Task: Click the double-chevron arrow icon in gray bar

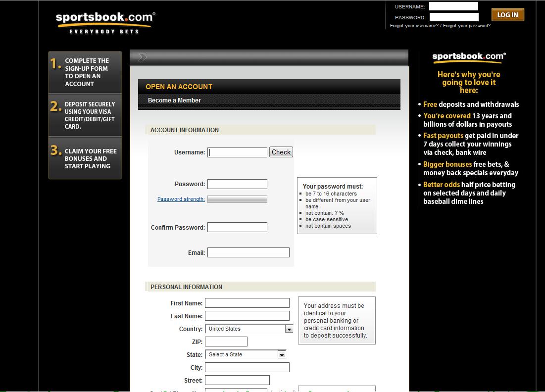Action: pyautogui.click(x=142, y=57)
